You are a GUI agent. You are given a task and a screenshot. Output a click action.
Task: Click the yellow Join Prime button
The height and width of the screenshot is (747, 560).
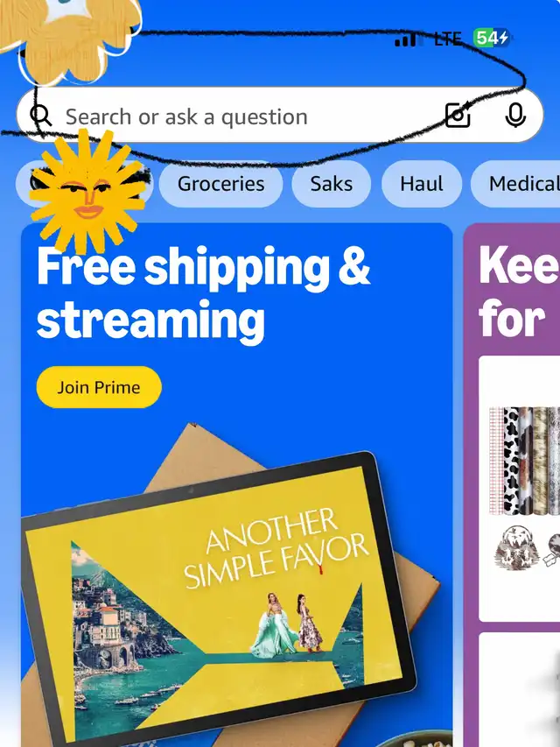tap(99, 387)
